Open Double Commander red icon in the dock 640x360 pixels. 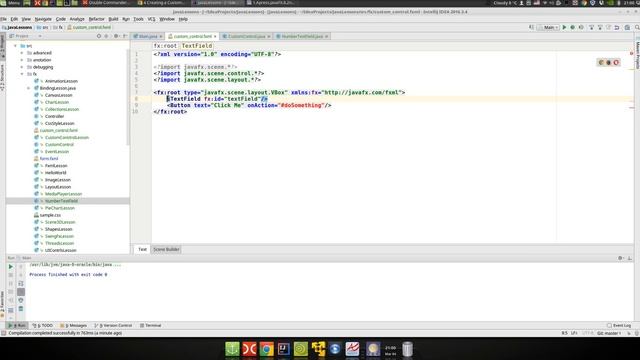[x=249, y=349]
